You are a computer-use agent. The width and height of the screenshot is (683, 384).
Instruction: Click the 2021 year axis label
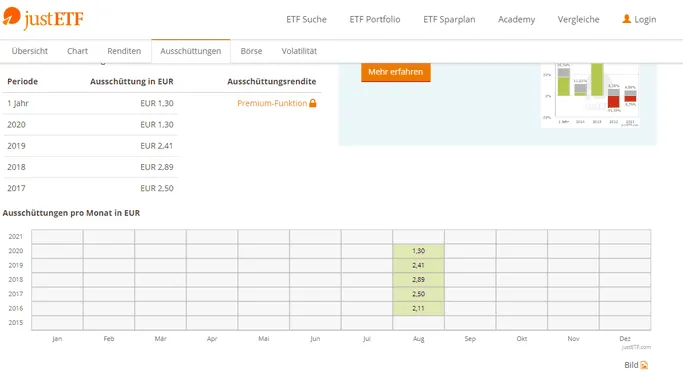click(16, 236)
